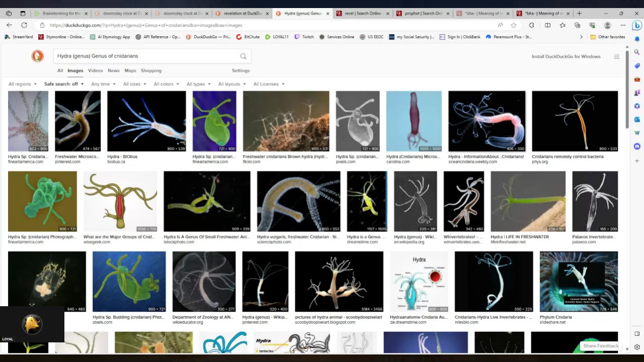Open 'Cnidarians remotely control bacteria' thumbnail

(x=575, y=121)
